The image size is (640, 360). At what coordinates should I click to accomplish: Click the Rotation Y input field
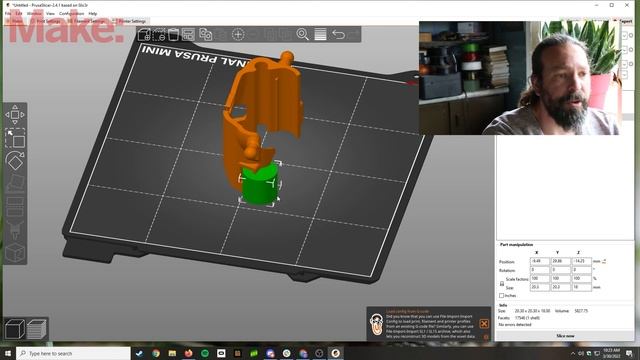coord(561,270)
